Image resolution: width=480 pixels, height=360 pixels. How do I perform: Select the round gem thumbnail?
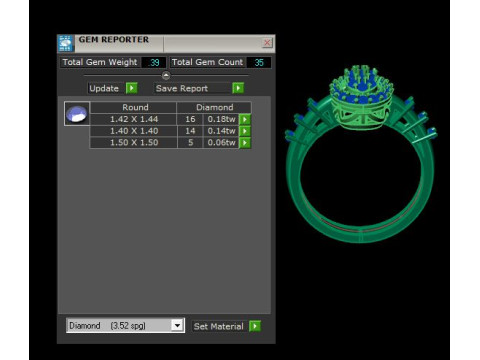point(77,114)
